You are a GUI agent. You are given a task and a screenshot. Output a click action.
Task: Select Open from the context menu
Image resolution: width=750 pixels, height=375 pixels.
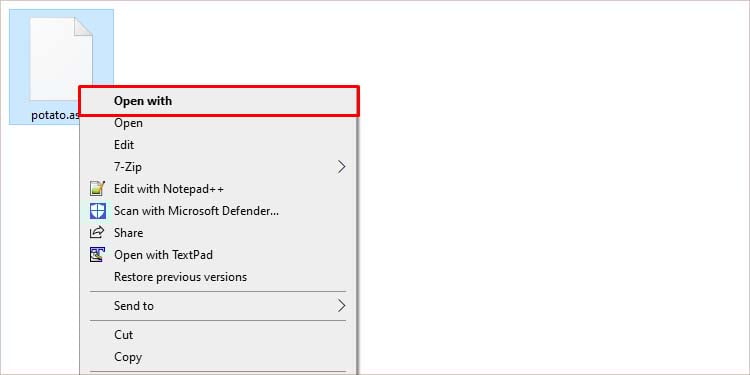pos(128,123)
